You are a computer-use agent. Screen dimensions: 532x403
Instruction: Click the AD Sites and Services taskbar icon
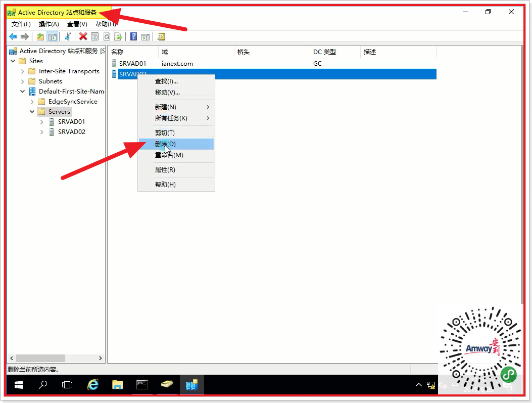(191, 385)
